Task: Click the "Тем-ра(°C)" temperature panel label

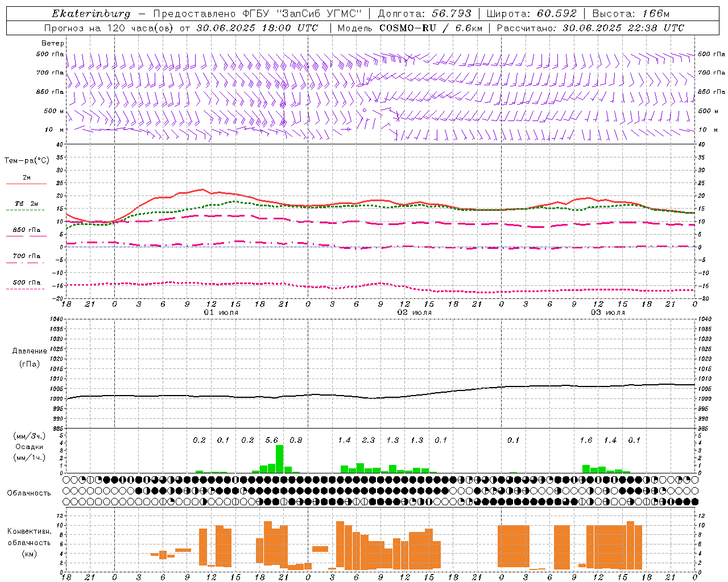Action: 27,161
